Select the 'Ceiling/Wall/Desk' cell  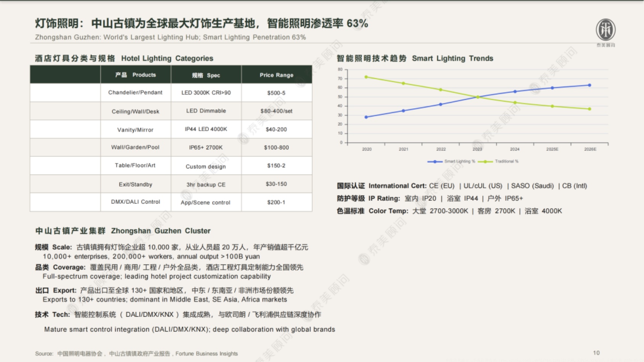click(x=135, y=111)
